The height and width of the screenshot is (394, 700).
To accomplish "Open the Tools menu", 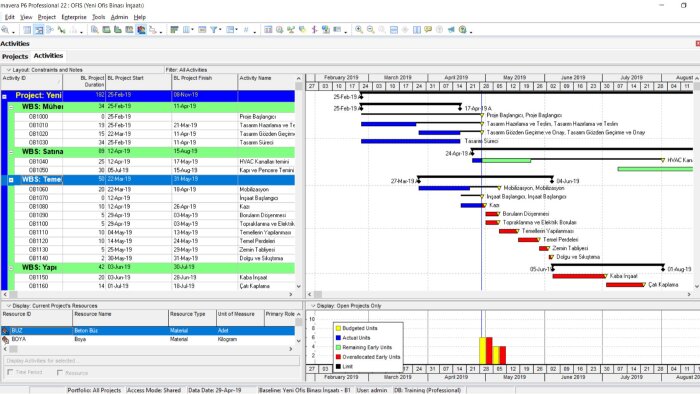I will coord(99,17).
